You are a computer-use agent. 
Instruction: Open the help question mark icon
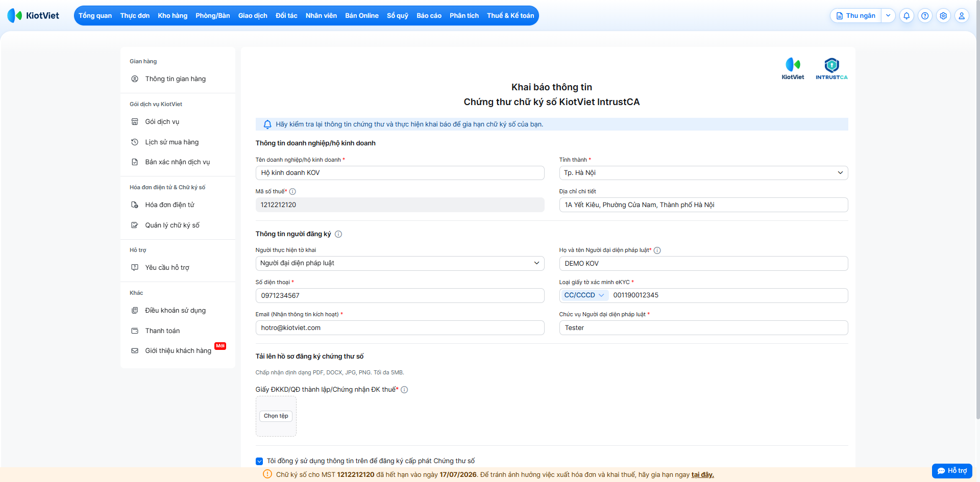[x=925, y=16]
